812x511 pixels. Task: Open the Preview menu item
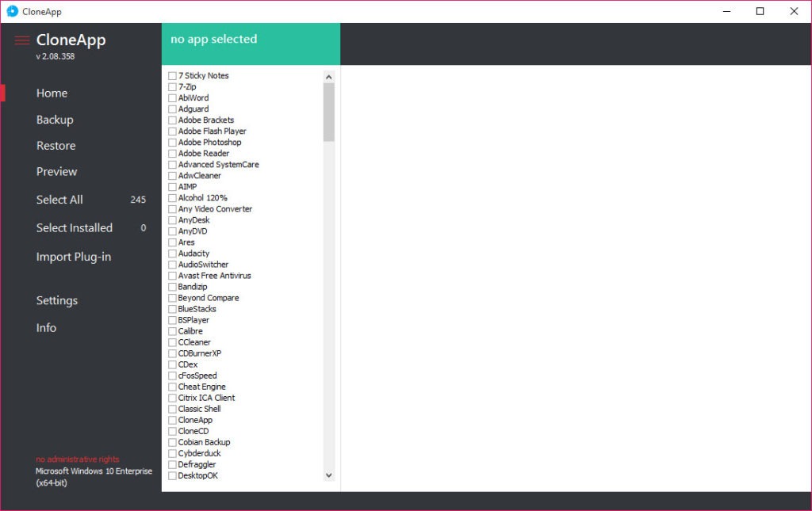tap(56, 172)
